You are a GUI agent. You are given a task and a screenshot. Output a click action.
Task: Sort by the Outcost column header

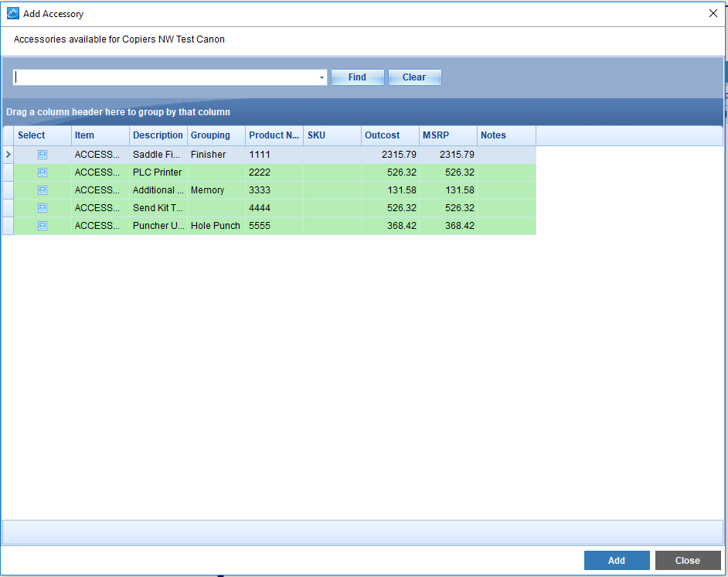[x=390, y=135]
